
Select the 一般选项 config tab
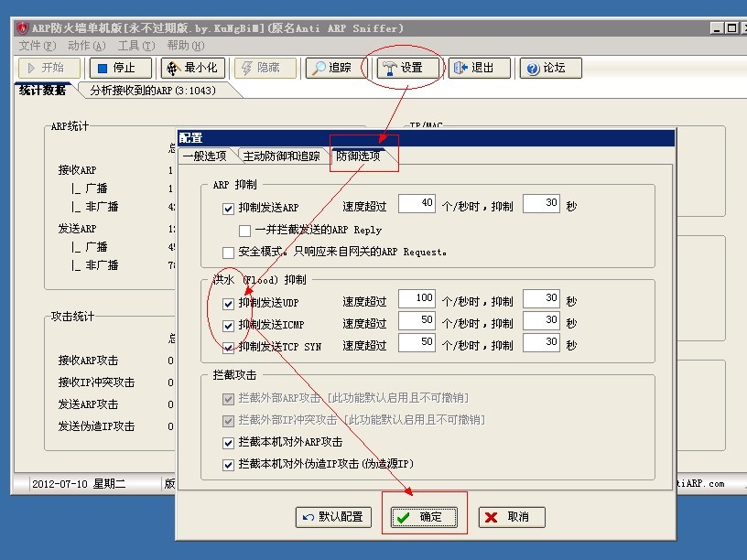point(205,156)
